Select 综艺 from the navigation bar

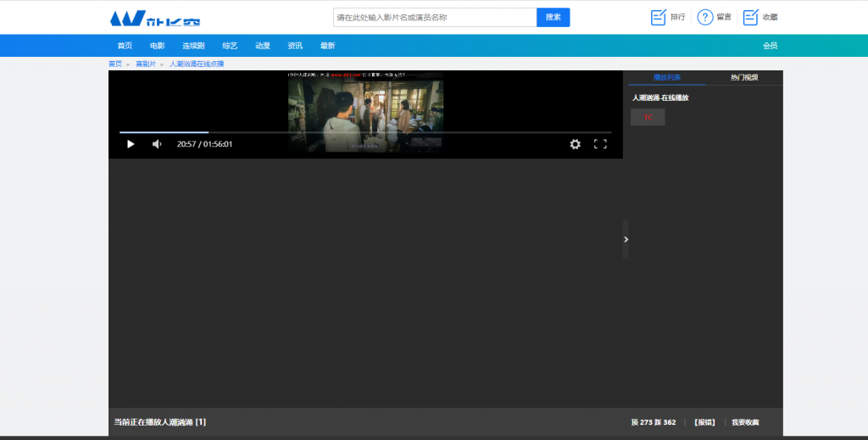[x=230, y=46]
